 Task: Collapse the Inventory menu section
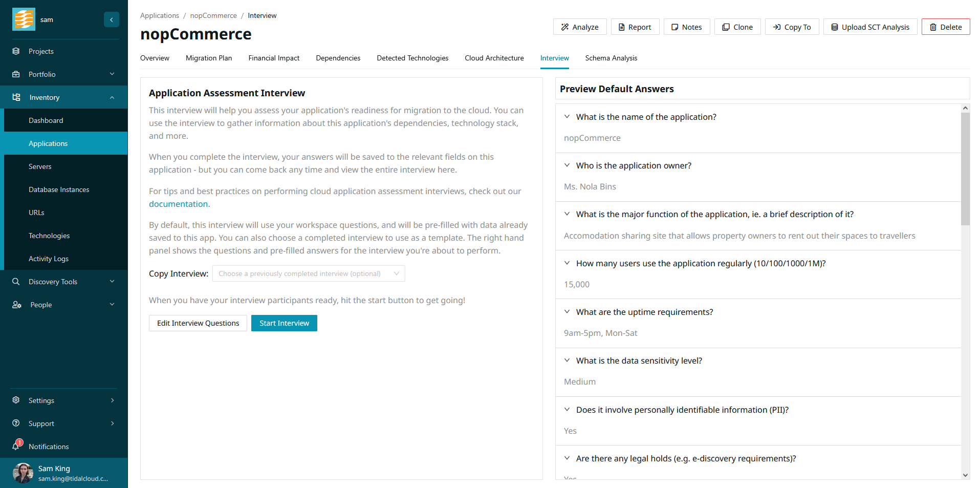click(112, 97)
